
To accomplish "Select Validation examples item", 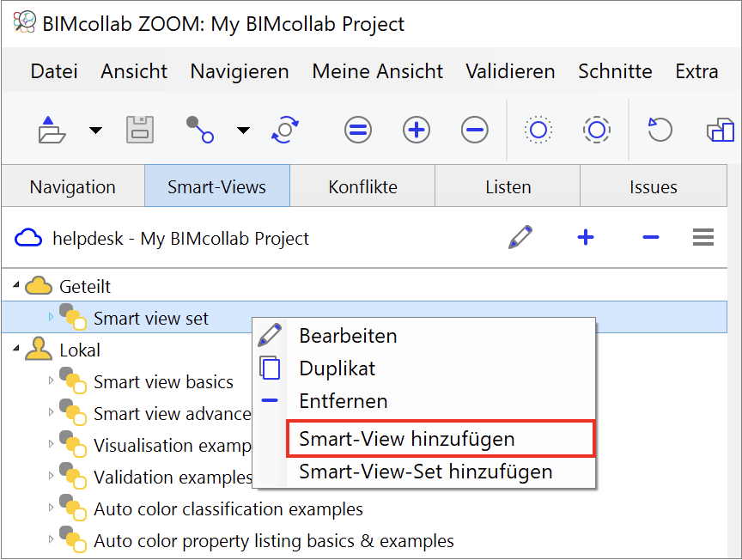I will (173, 478).
